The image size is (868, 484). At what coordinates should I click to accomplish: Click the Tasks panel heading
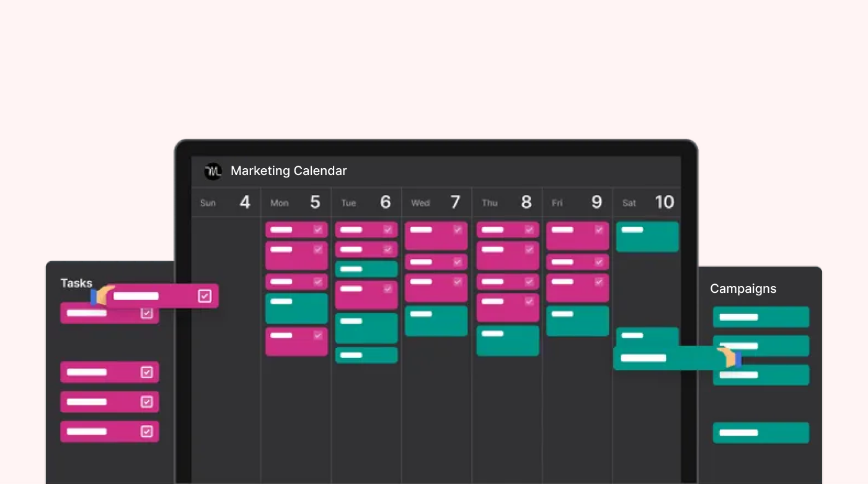point(76,283)
